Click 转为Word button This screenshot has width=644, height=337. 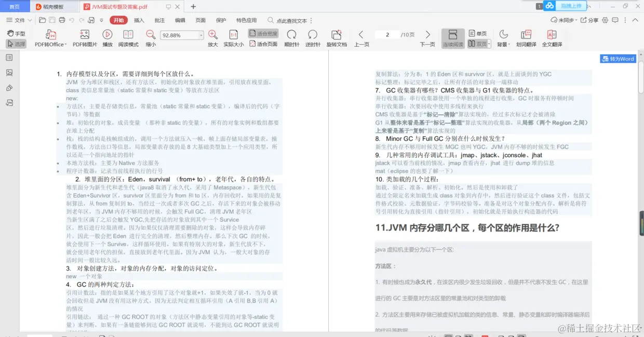(x=618, y=59)
